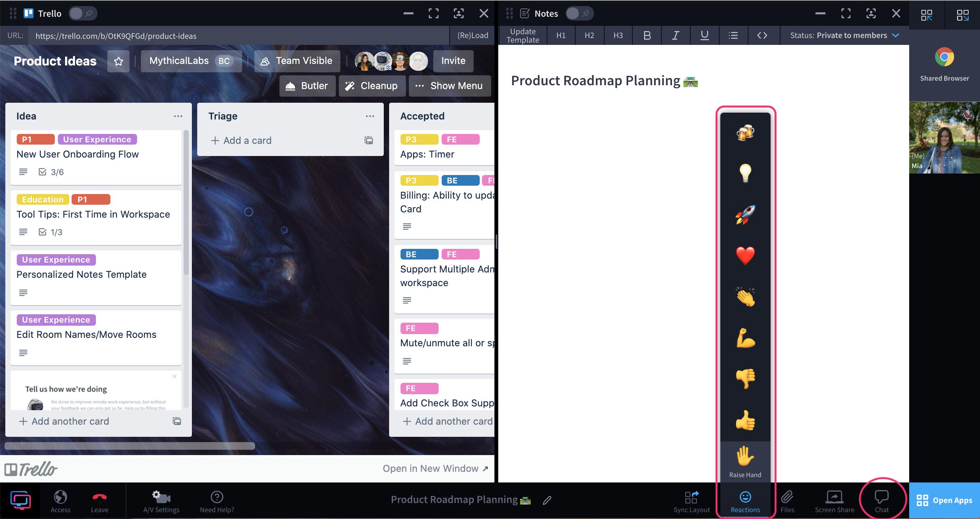Send the rocket reaction
This screenshot has height=519, width=980.
[x=745, y=215]
